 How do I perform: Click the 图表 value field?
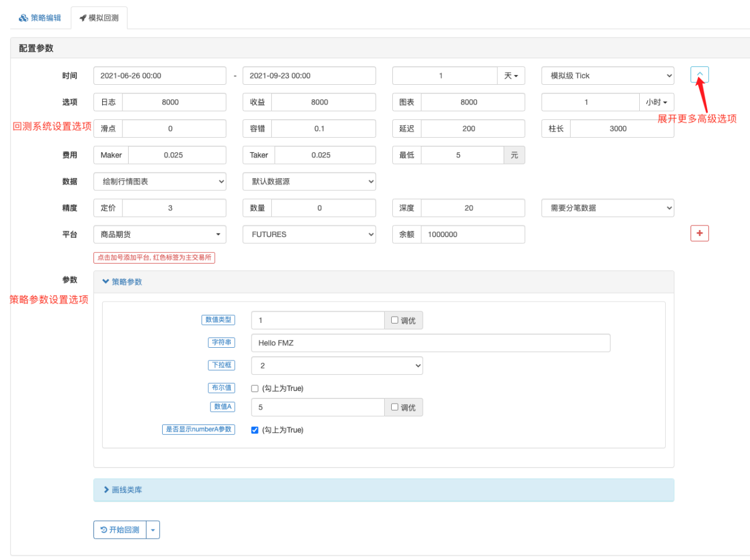pyautogui.click(x=473, y=102)
